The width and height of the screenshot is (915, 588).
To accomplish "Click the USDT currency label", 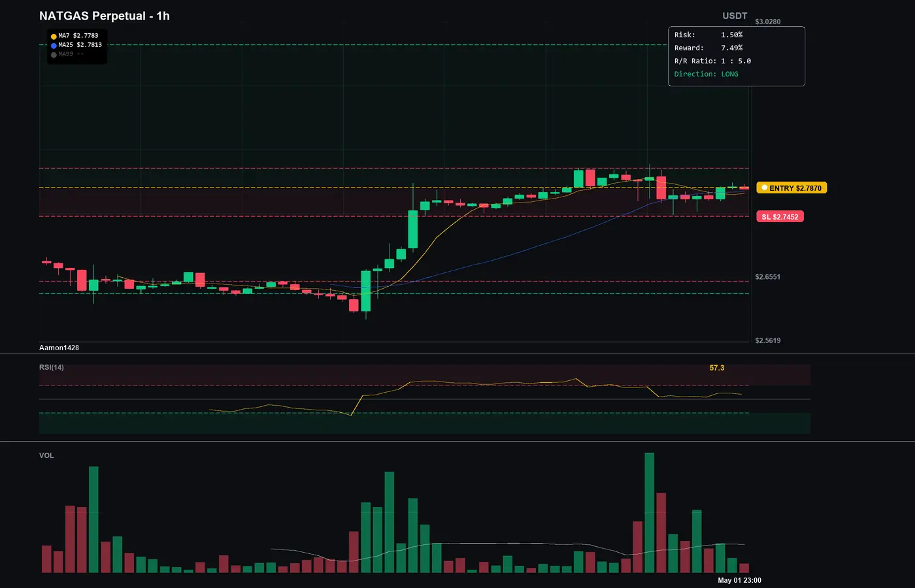I will pyautogui.click(x=735, y=16).
